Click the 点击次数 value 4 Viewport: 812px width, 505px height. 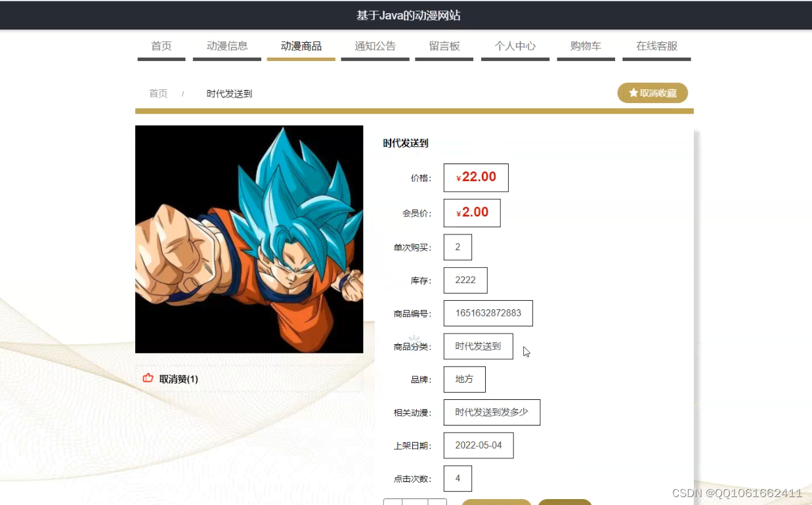point(458,478)
